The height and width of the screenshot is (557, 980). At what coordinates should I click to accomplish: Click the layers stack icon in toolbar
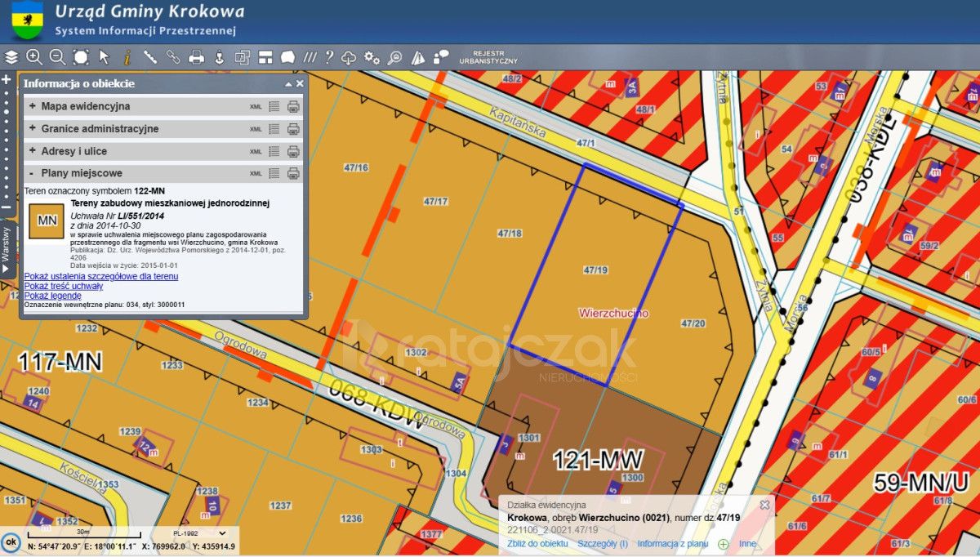click(x=11, y=57)
